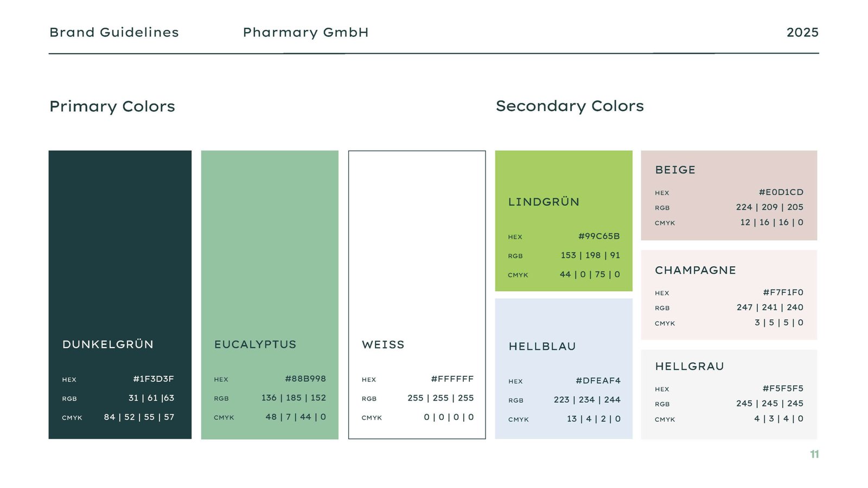Click the Pharmary GmbH header title
The width and height of the screenshot is (868, 488).
point(305,33)
